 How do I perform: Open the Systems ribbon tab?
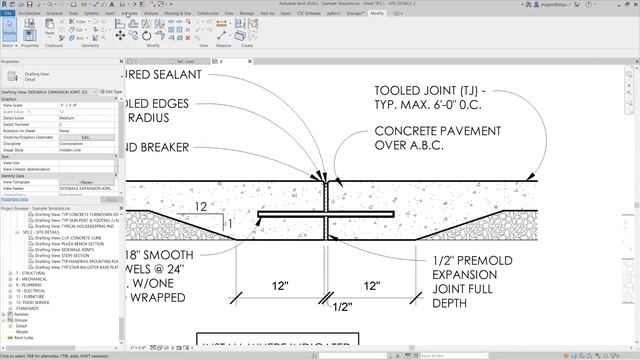tap(91, 13)
